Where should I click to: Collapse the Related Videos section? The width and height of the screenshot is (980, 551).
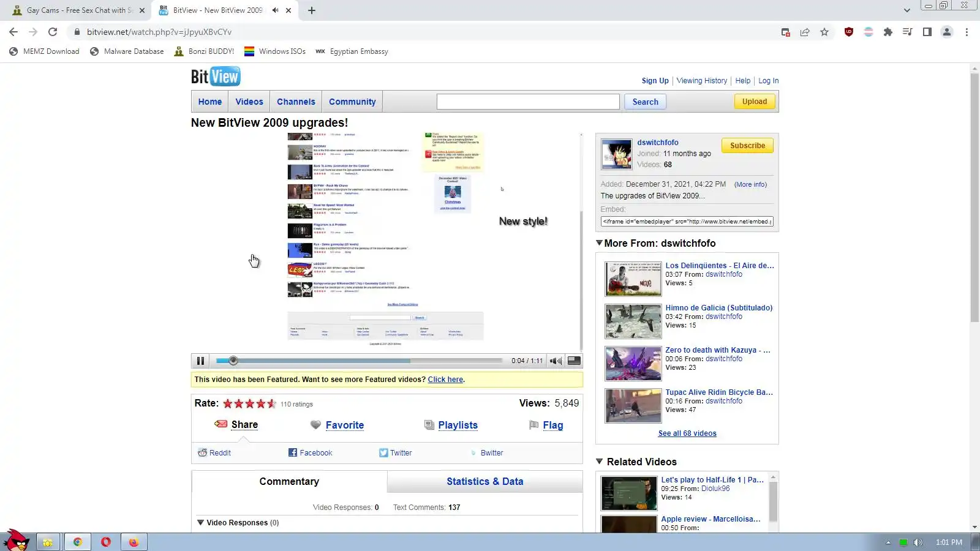click(x=600, y=462)
